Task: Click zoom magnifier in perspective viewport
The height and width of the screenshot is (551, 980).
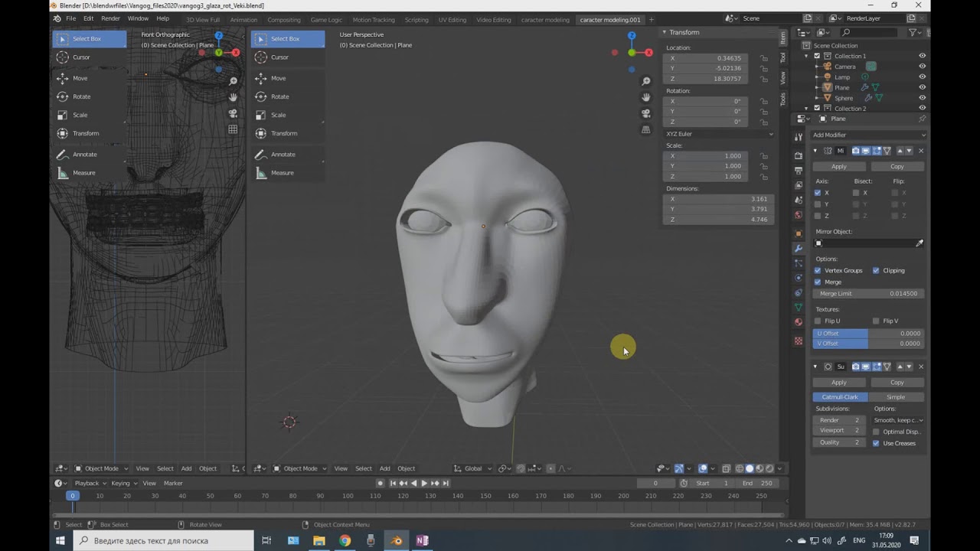Action: (x=646, y=81)
